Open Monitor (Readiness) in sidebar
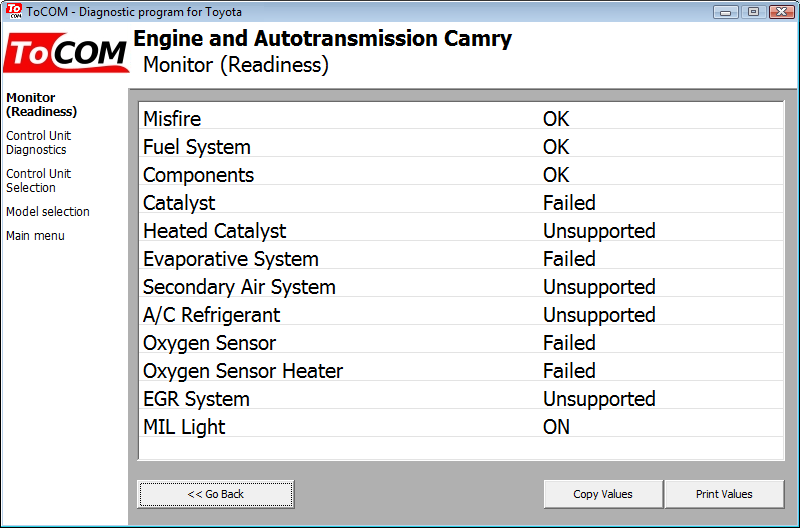 pyautogui.click(x=41, y=105)
